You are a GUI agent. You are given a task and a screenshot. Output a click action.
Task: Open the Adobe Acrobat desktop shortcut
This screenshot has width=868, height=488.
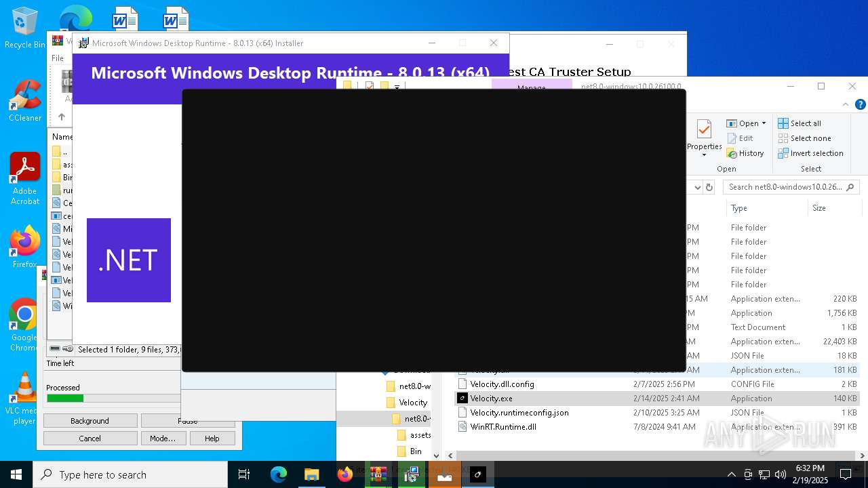[x=25, y=178]
